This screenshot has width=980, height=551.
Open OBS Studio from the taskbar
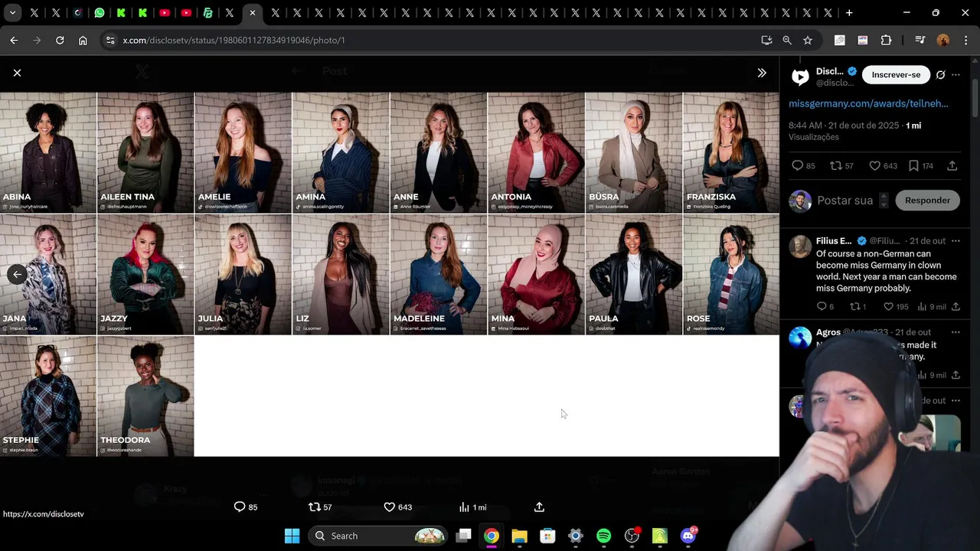click(632, 536)
